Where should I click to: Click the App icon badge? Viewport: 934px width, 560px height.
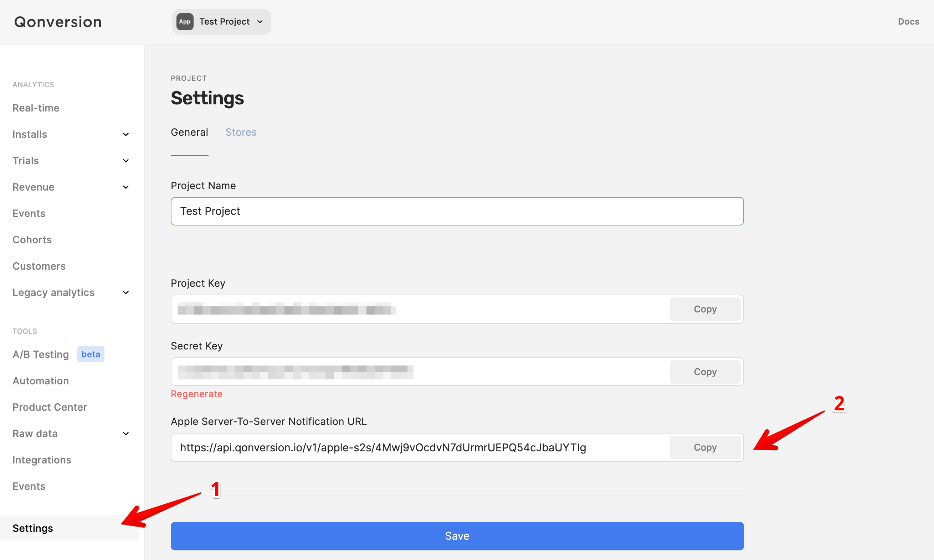tap(185, 21)
